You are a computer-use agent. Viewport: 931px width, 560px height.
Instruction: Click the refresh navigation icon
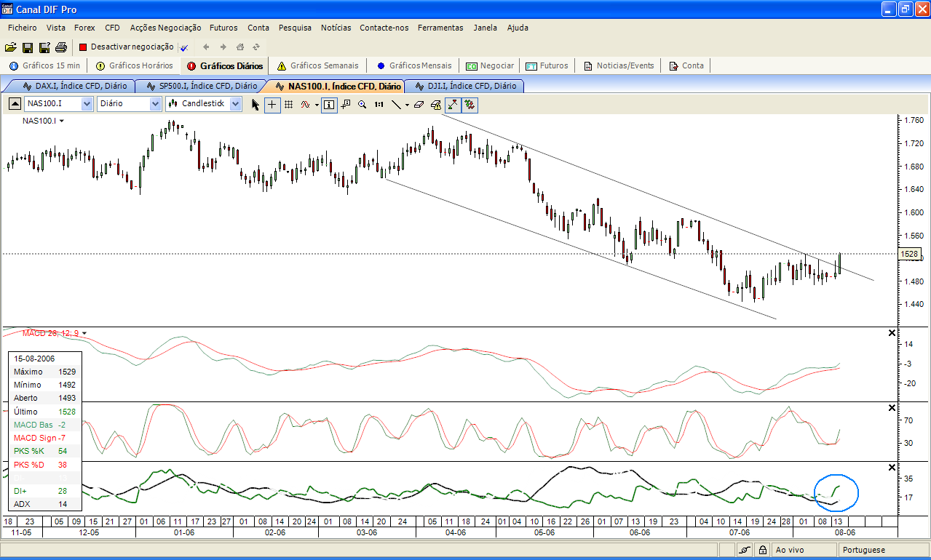tap(256, 47)
